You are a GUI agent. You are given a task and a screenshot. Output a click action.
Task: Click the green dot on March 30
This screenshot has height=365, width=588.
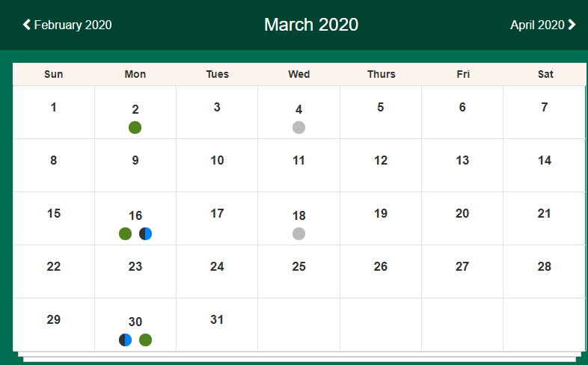[146, 340]
